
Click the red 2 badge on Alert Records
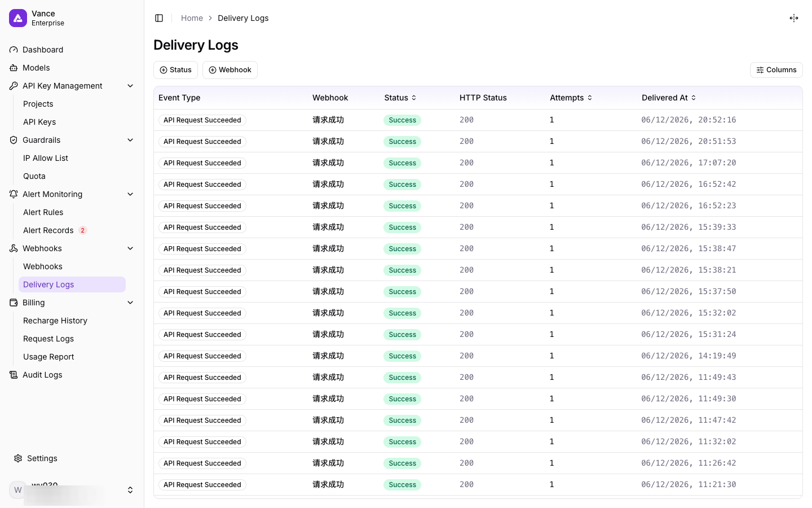83,230
